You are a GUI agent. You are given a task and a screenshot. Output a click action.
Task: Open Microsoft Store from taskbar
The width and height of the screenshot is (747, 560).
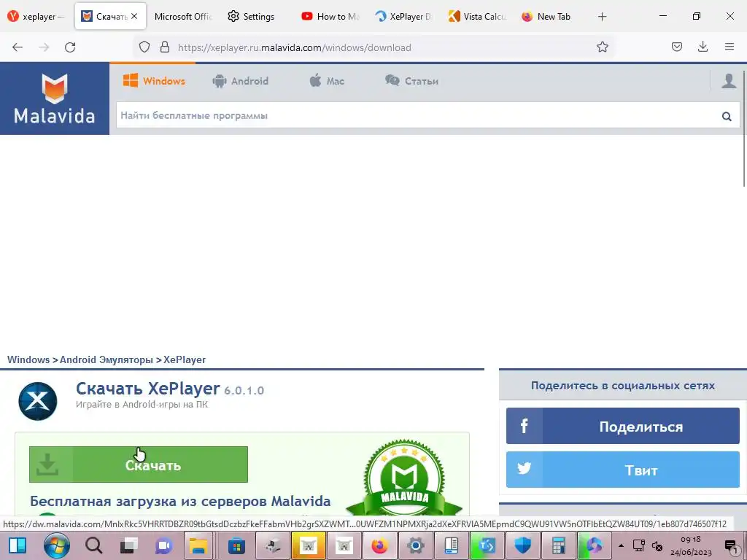pyautogui.click(x=236, y=545)
